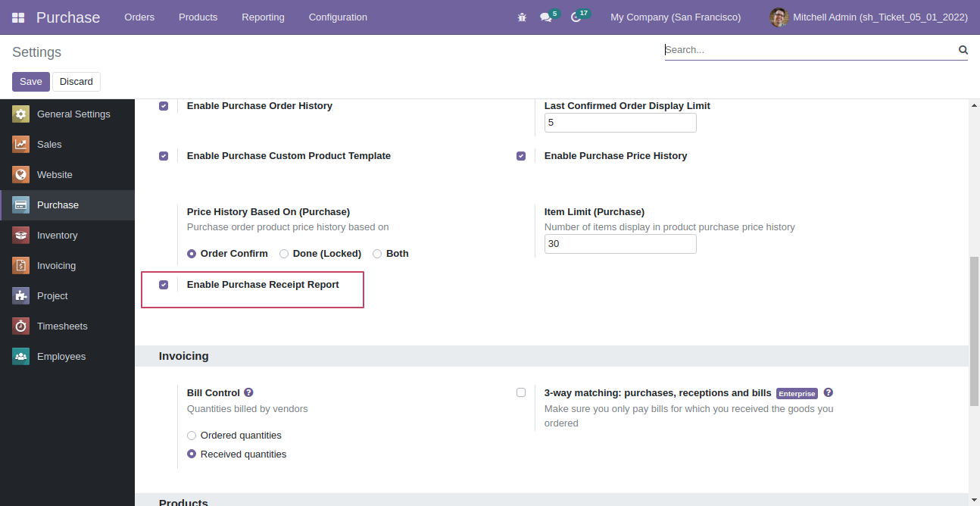Viewport: 980px width, 506px height.
Task: Click the search magnifier icon
Action: [963, 50]
